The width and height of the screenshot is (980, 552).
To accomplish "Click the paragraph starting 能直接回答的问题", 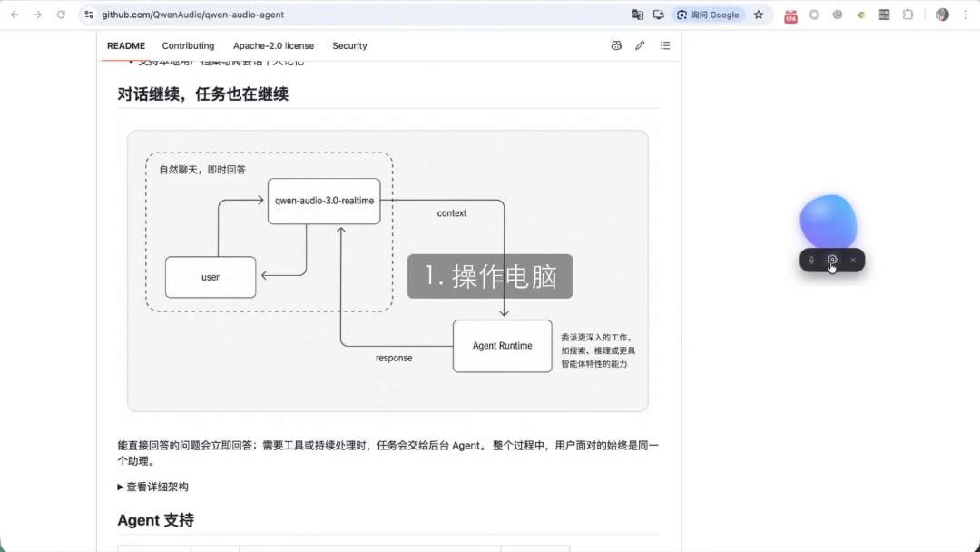I will 388,453.
